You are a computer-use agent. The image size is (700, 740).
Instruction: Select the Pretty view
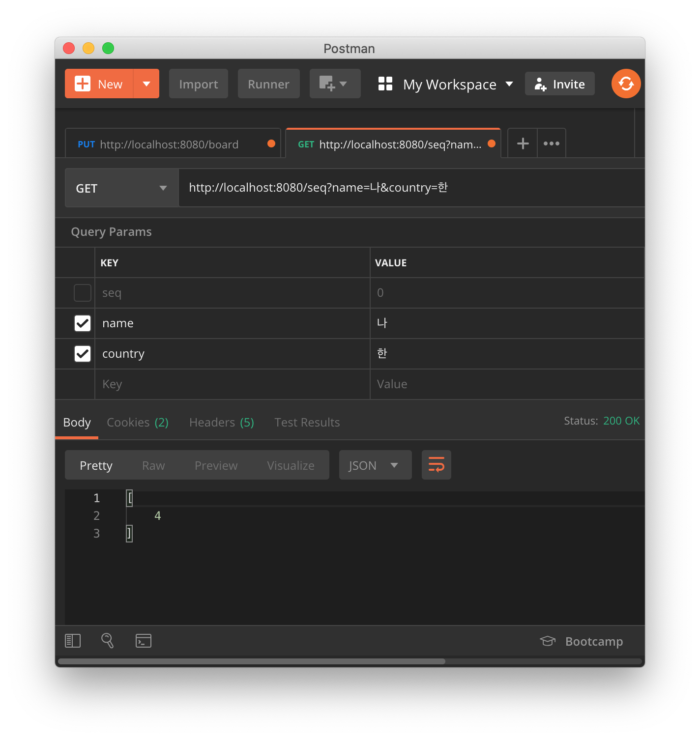(x=96, y=465)
